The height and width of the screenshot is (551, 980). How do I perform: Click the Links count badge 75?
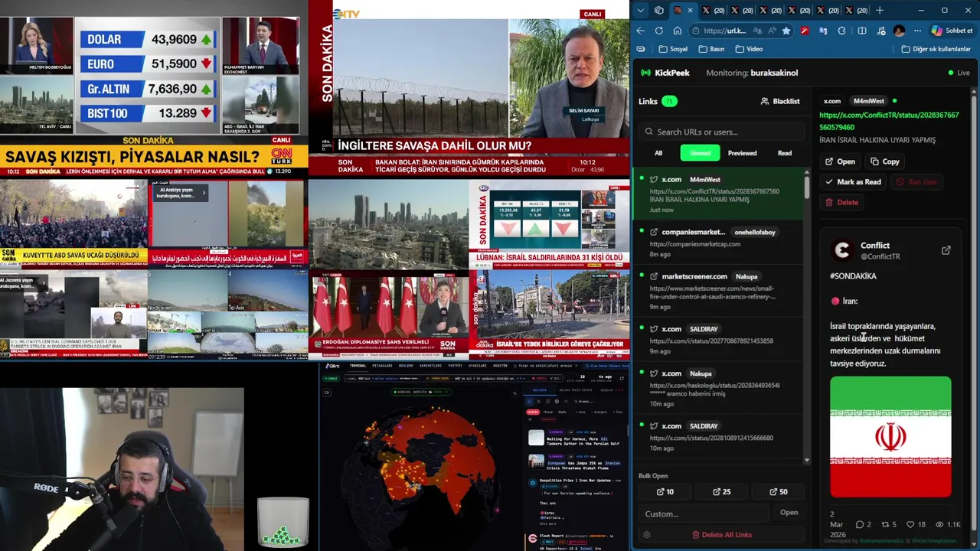click(669, 101)
